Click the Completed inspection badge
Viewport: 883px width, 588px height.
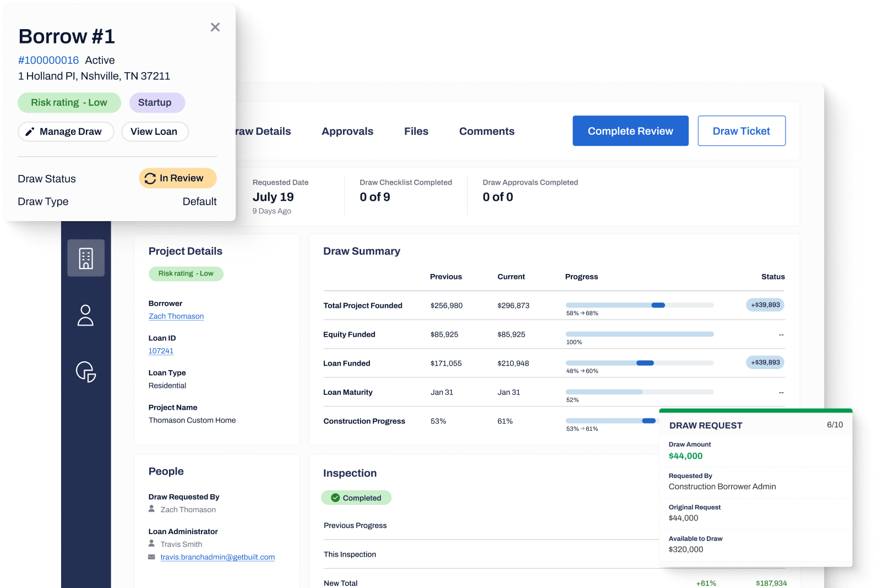click(x=356, y=498)
